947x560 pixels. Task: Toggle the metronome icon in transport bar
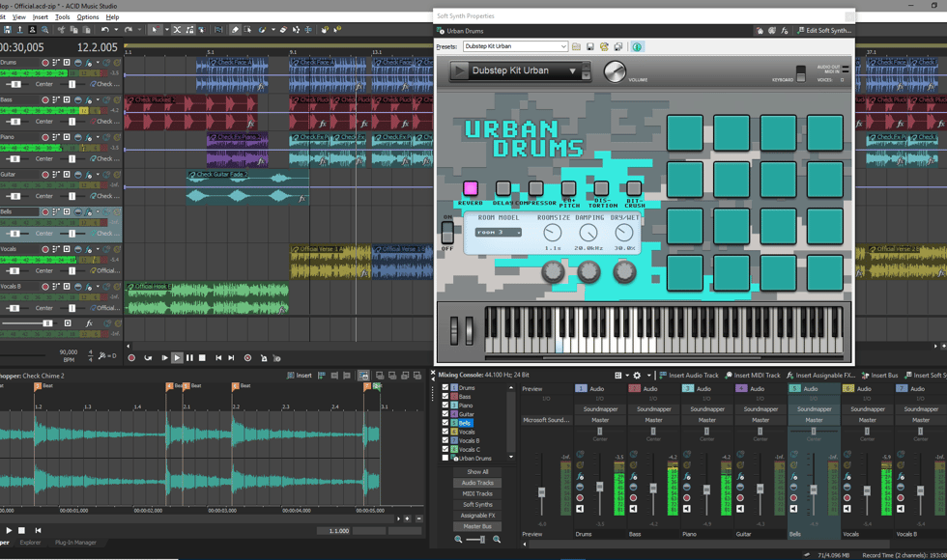[x=264, y=358]
